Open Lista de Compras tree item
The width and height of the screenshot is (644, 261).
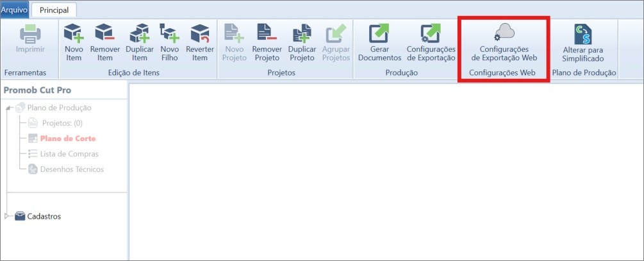(x=69, y=154)
